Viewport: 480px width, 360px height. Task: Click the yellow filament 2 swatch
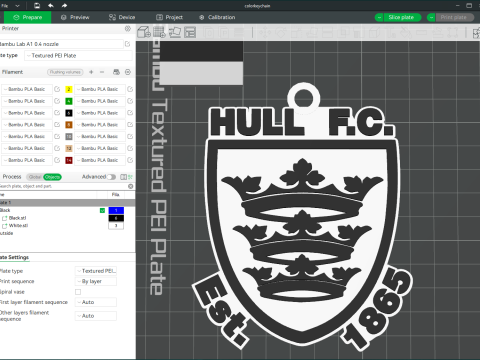[69, 89]
